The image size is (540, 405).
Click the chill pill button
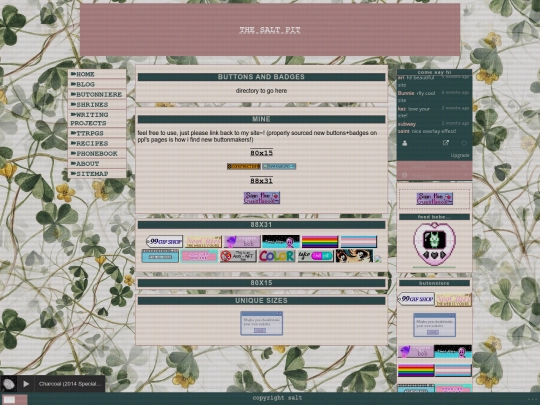316,256
